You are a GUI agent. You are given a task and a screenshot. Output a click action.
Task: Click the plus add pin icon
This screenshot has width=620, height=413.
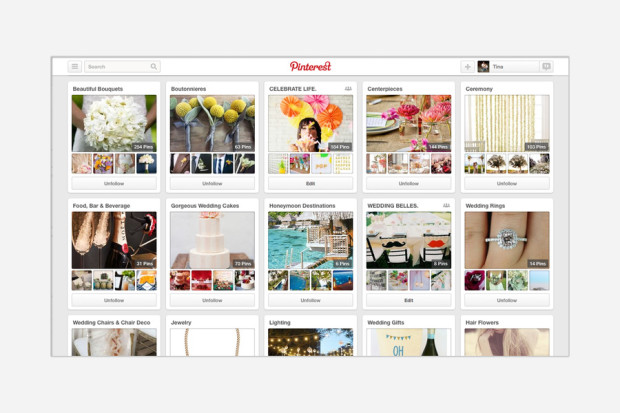tap(467, 67)
